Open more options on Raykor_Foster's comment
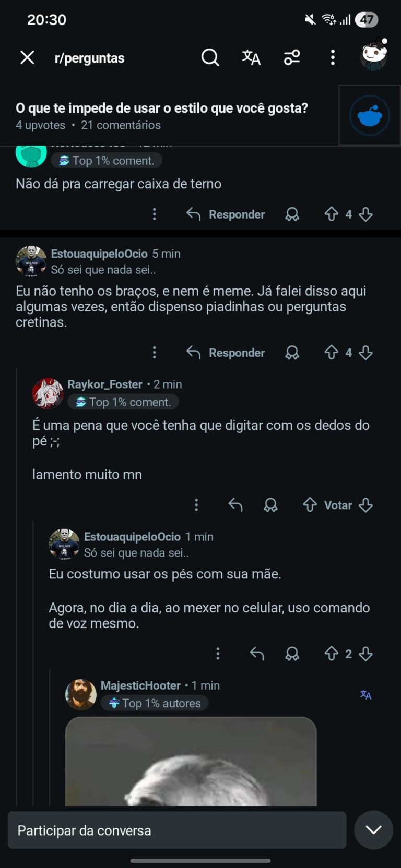This screenshot has height=868, width=401. tap(196, 505)
